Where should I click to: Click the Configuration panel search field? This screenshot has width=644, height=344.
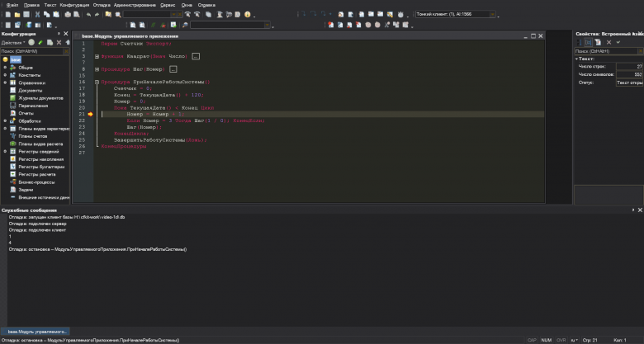click(x=31, y=51)
